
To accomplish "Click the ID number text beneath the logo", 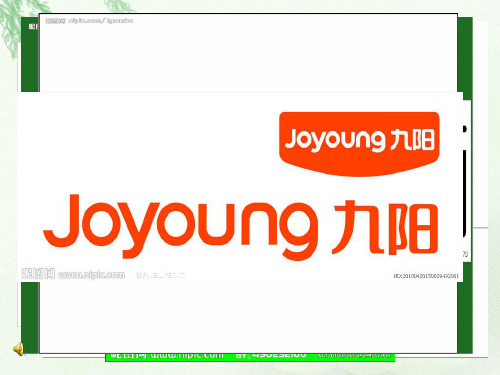I will [x=426, y=276].
